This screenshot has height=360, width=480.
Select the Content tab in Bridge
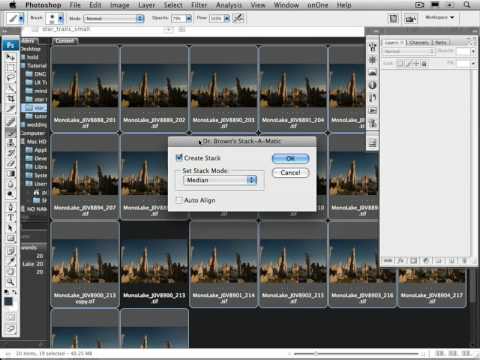tap(65, 41)
